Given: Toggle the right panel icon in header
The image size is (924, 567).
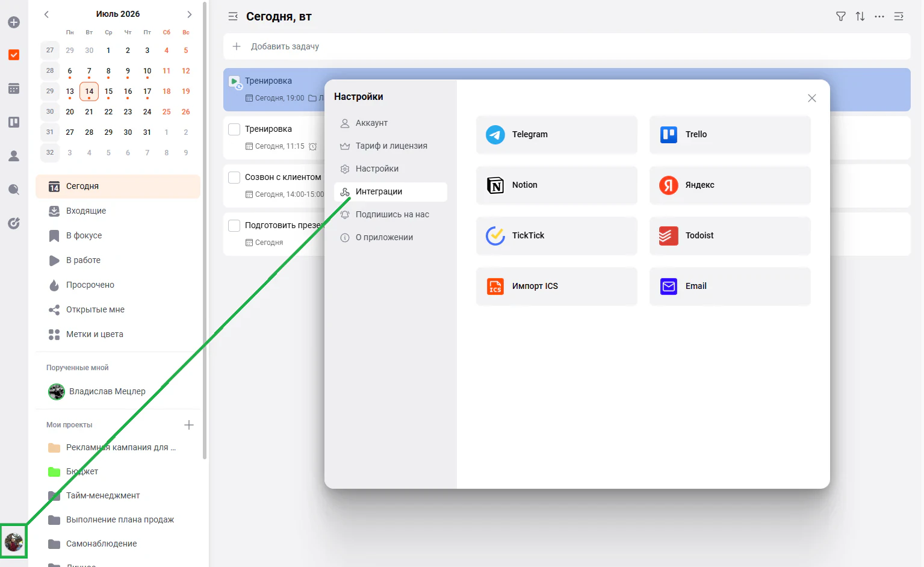Looking at the screenshot, I should pyautogui.click(x=899, y=16).
